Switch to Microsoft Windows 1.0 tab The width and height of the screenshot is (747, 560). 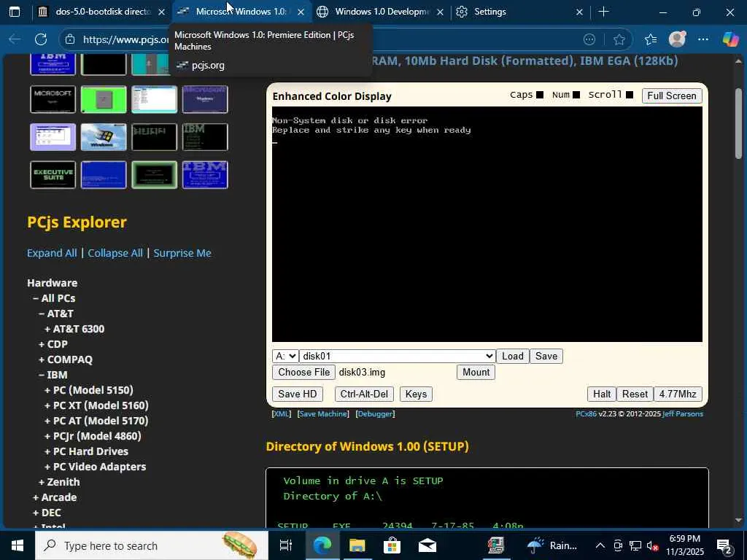pos(241,12)
